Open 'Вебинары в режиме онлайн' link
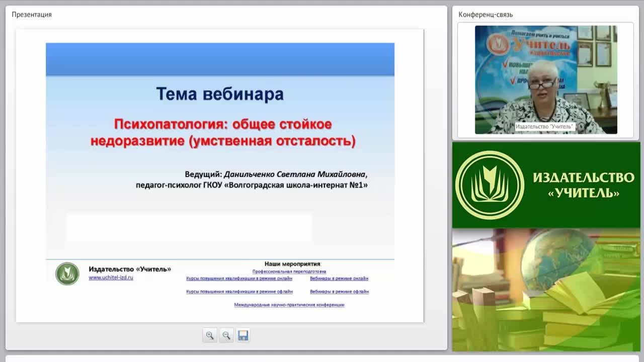Image resolution: width=644 pixels, height=362 pixels. tap(339, 279)
